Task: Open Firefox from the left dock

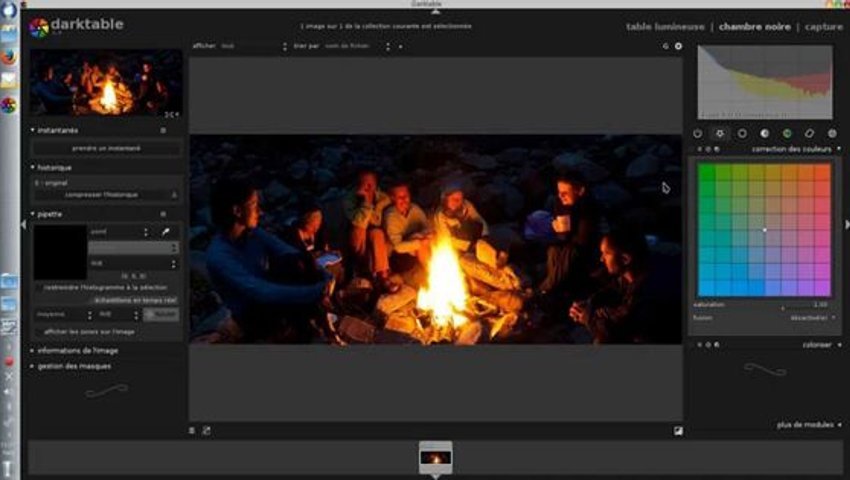Action: pyautogui.click(x=9, y=57)
